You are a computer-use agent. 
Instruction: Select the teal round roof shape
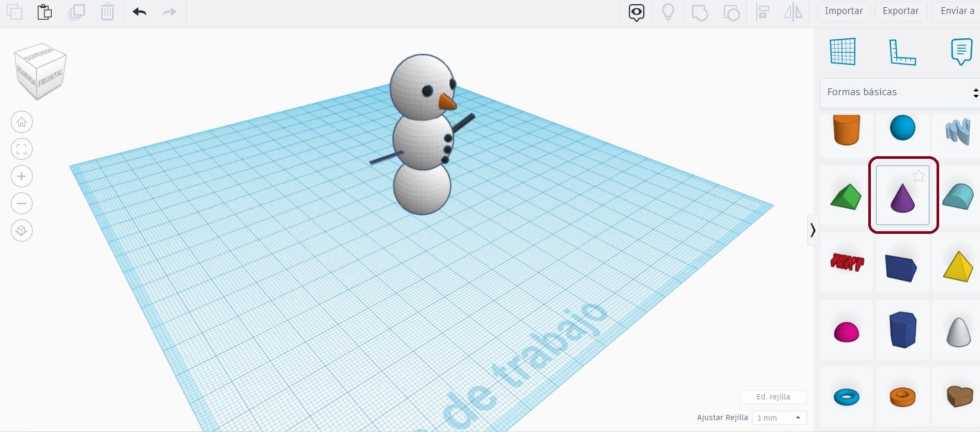(957, 196)
